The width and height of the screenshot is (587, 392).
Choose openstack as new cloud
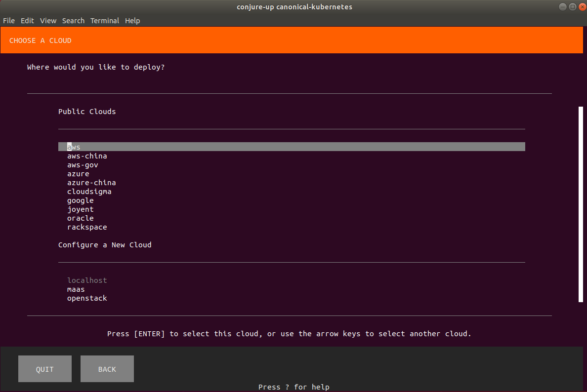click(87, 298)
